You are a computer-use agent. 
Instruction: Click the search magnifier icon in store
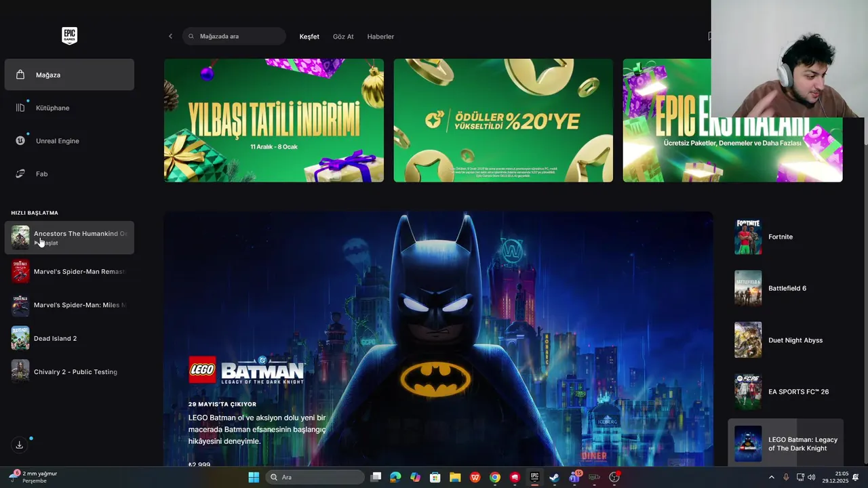191,37
